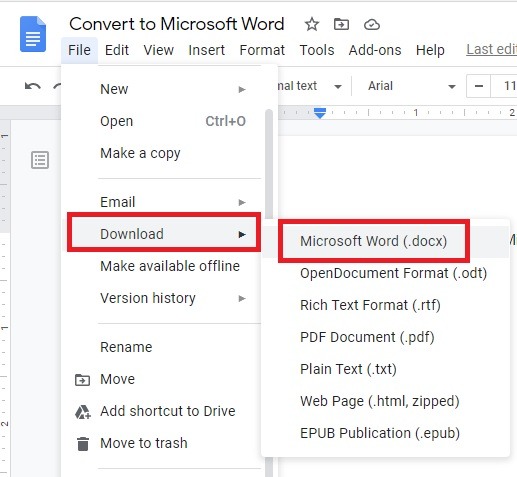Open the View menu
The height and width of the screenshot is (477, 517).
pyautogui.click(x=158, y=50)
